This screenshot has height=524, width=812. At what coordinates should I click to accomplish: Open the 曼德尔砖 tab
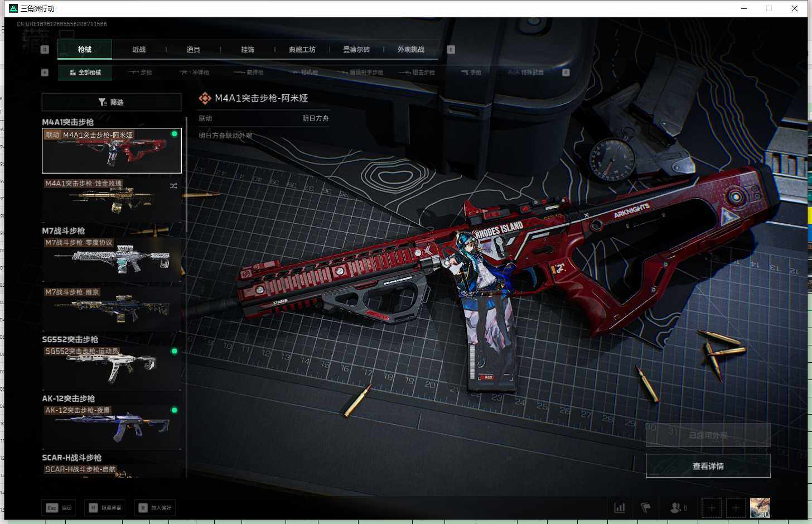[356, 50]
